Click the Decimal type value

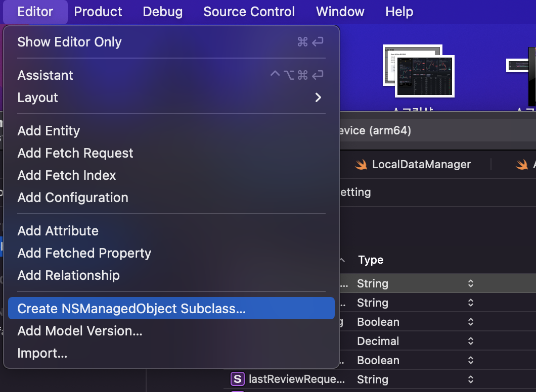[378, 341]
